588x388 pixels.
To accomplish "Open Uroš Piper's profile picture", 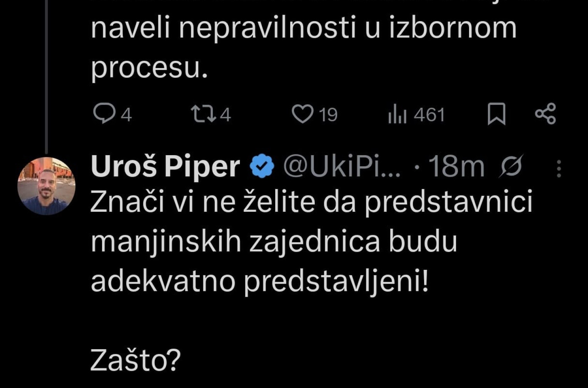I will (x=47, y=186).
